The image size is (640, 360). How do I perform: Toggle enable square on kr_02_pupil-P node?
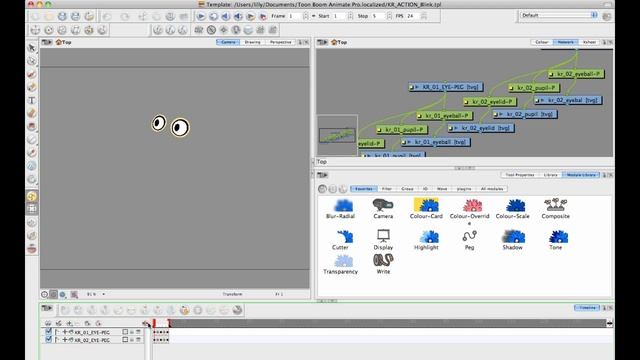(x=511, y=88)
